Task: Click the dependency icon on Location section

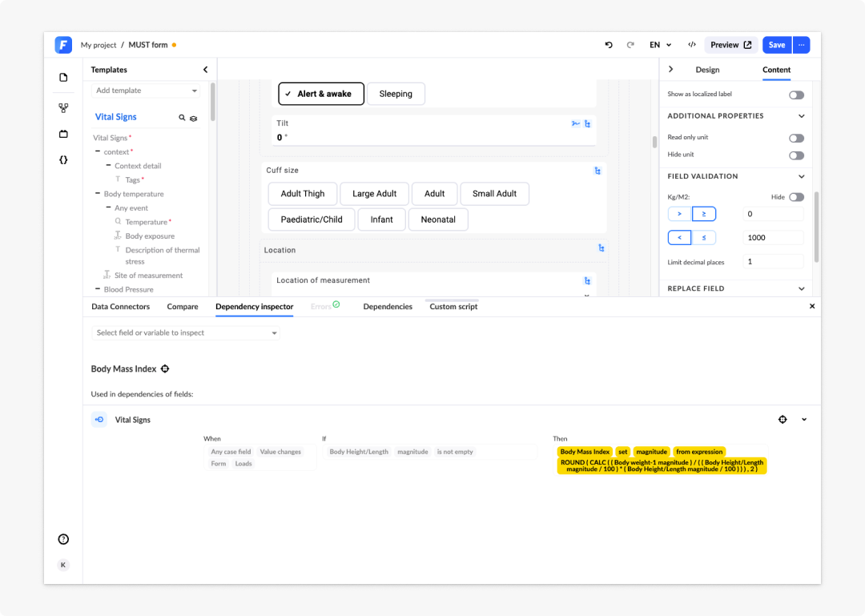Action: [601, 248]
